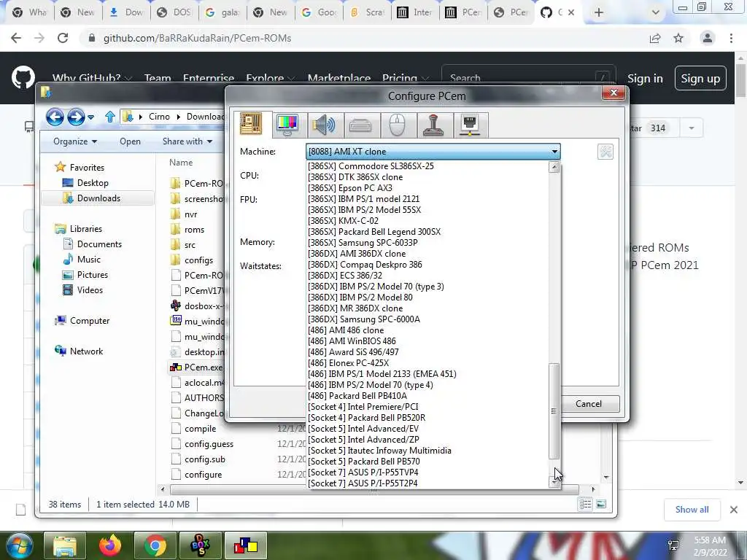Click Sign up button on GitHub
The height and width of the screenshot is (560, 747).
(700, 79)
